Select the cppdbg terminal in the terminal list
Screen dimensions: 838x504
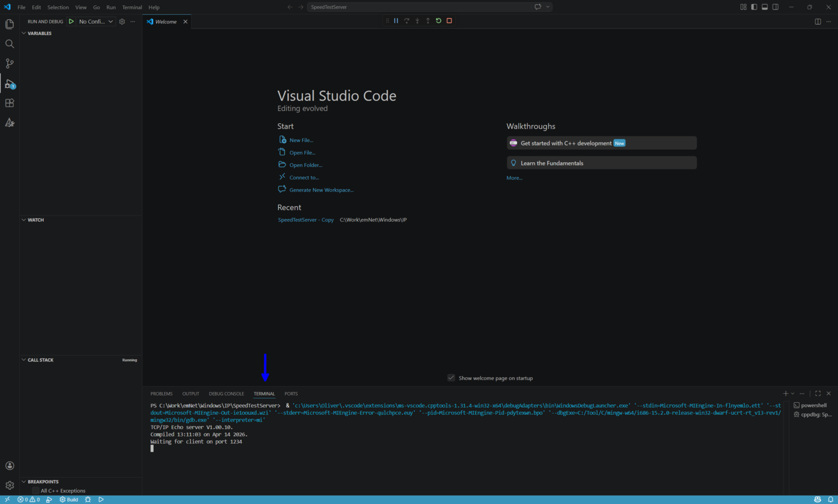coord(815,414)
